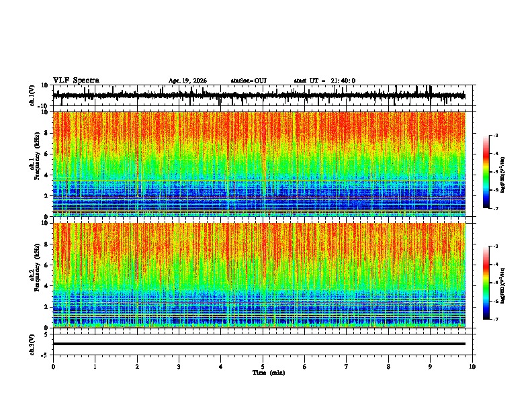Image resolution: width=532 pixels, height=411 pixels.
Task: Click the ch.3(V) amplitude axis label
Action: click(x=32, y=345)
